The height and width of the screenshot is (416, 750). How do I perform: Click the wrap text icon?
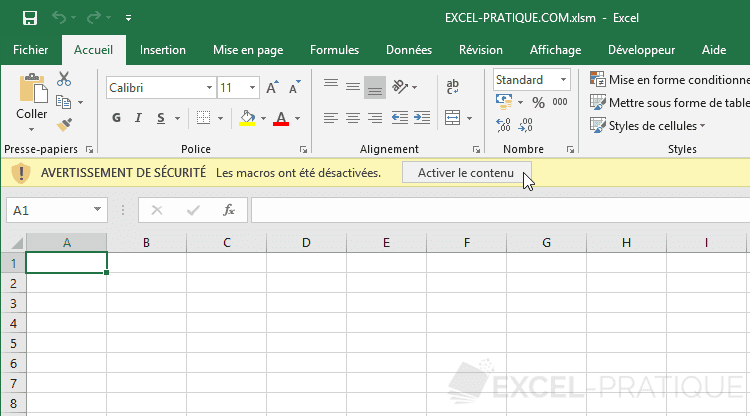pyautogui.click(x=452, y=87)
